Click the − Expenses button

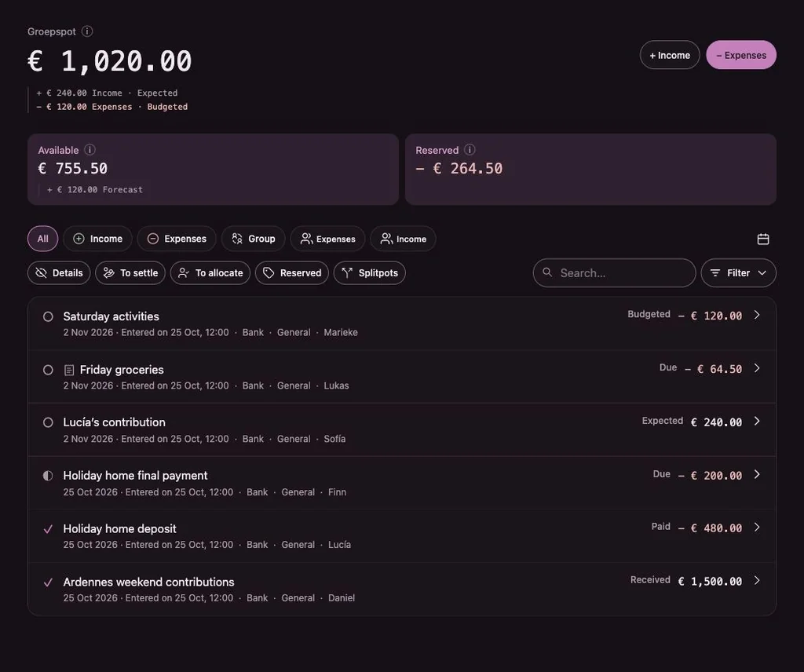point(741,55)
